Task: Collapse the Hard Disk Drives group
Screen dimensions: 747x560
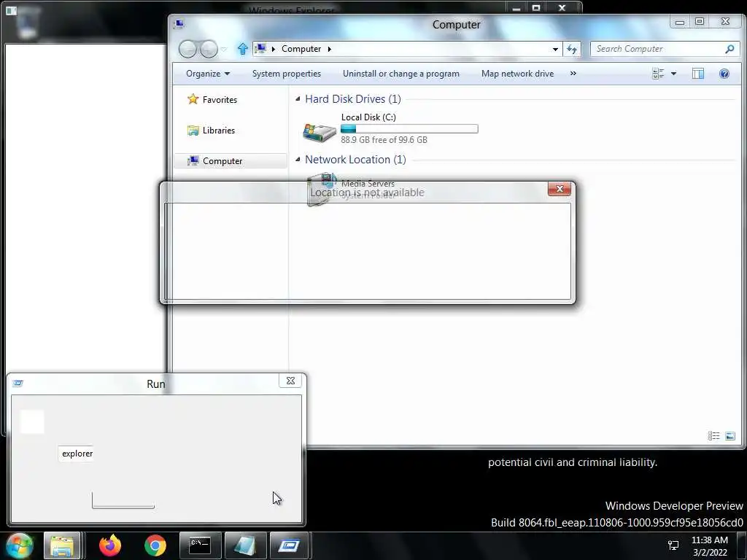Action: [x=298, y=98]
